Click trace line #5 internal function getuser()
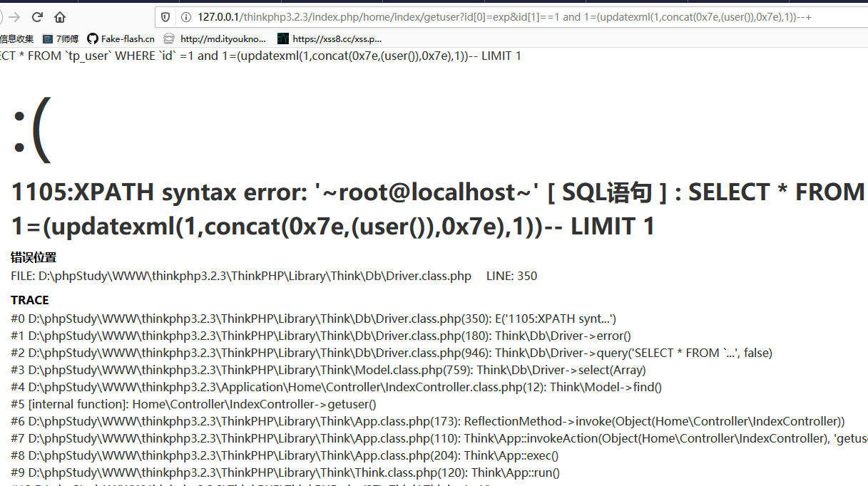This screenshot has width=868, height=486. point(193,404)
